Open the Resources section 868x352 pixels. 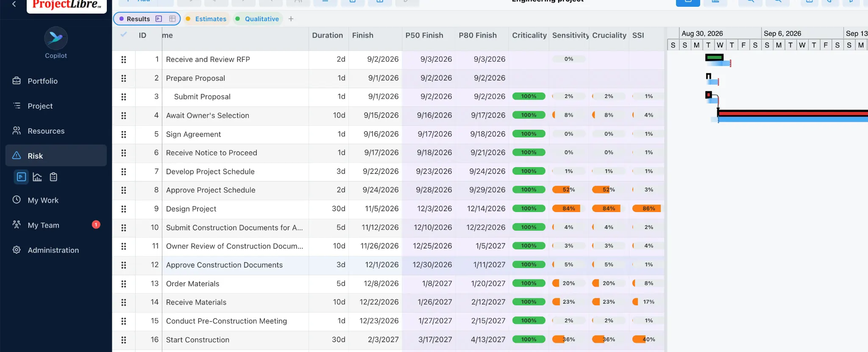(56, 131)
